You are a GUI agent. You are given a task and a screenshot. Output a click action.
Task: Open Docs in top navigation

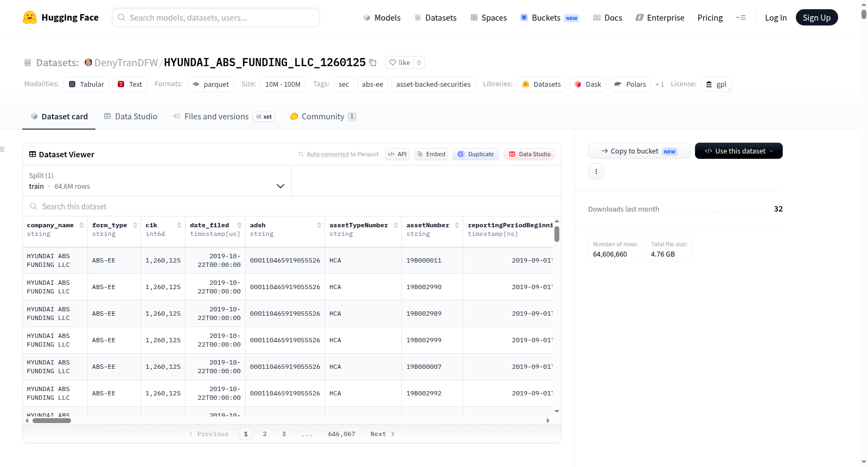click(608, 17)
